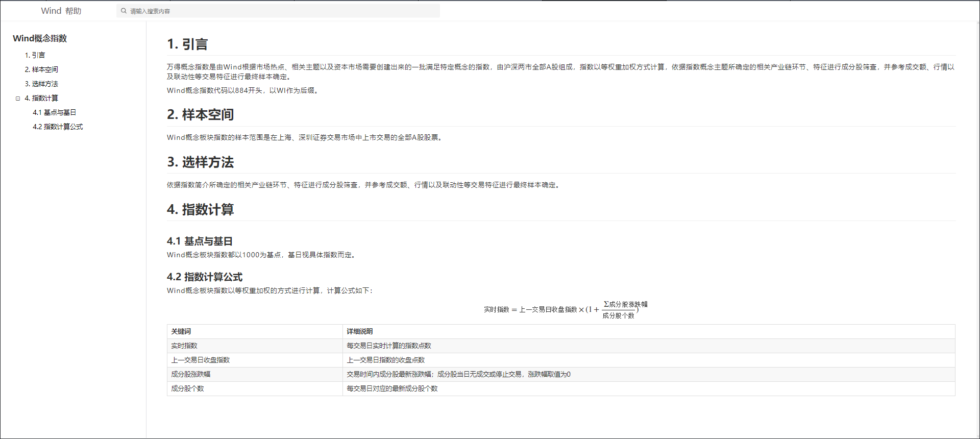Click the index calculation formula
This screenshot has height=439, width=980.
click(566, 309)
